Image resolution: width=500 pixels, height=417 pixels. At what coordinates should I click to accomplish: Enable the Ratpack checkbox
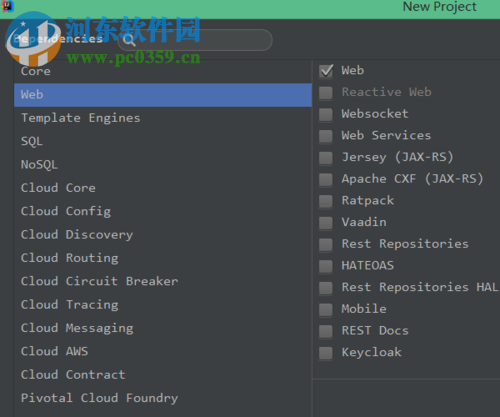[326, 201]
